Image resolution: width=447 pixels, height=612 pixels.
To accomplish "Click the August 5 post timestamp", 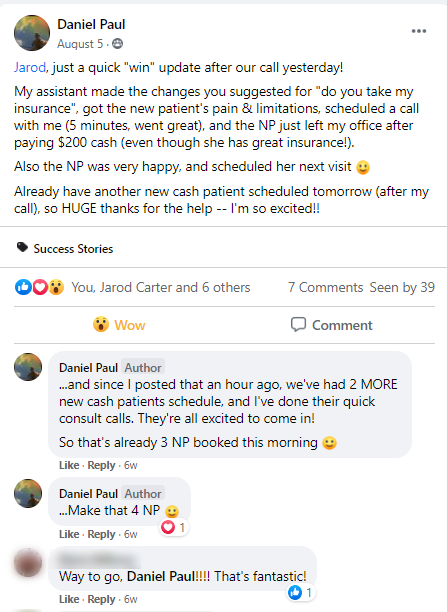I will [x=80, y=44].
